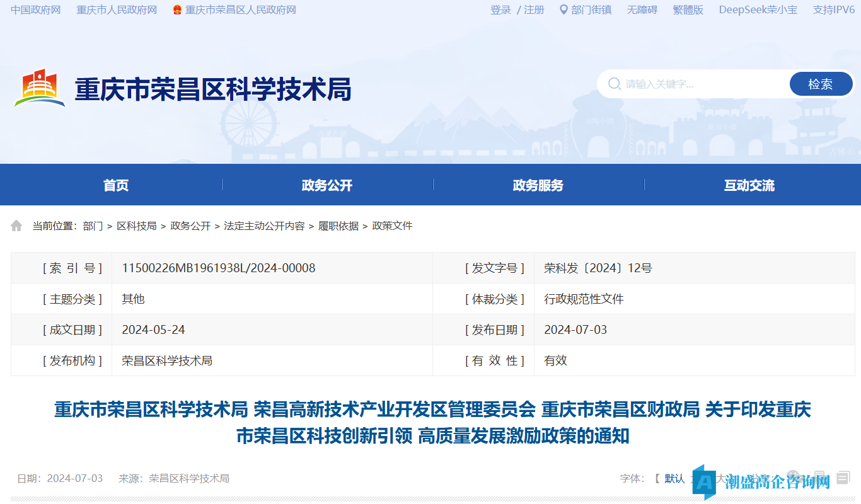This screenshot has width=861, height=504.
Task: Set font size to 默认
Action: (x=676, y=478)
